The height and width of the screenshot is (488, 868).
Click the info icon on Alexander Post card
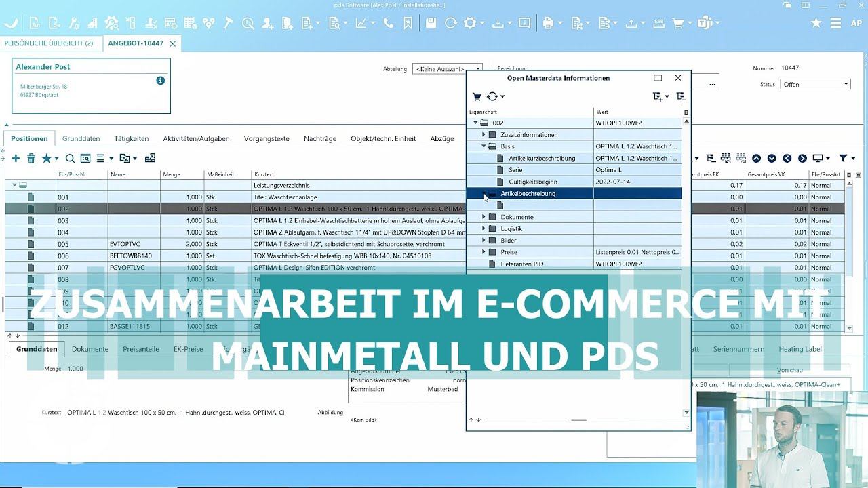[161, 80]
